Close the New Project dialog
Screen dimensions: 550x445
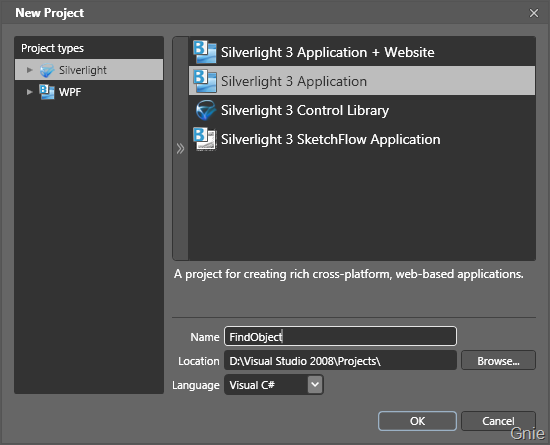point(534,13)
